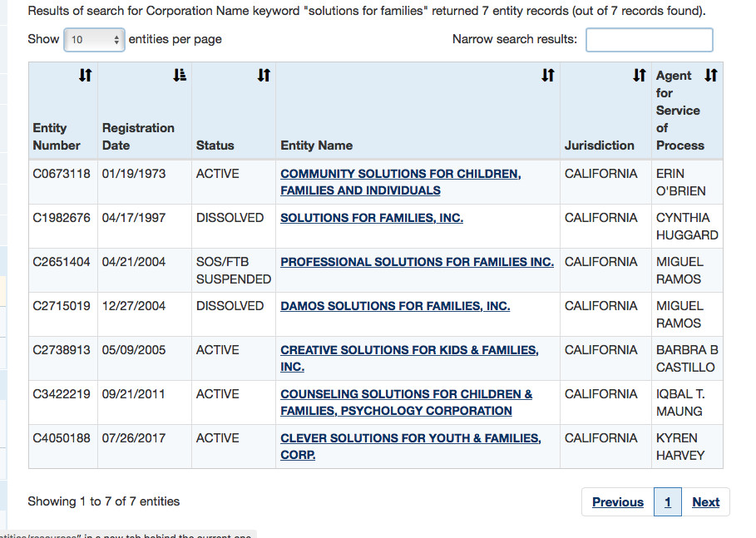Open Damos Solutions for Families link
This screenshot has height=538, width=756.
(x=395, y=306)
